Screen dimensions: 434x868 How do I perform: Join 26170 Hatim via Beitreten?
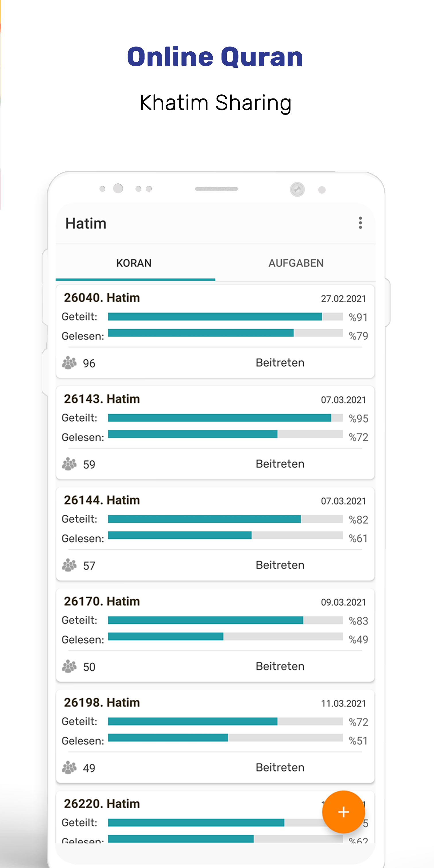[280, 666]
